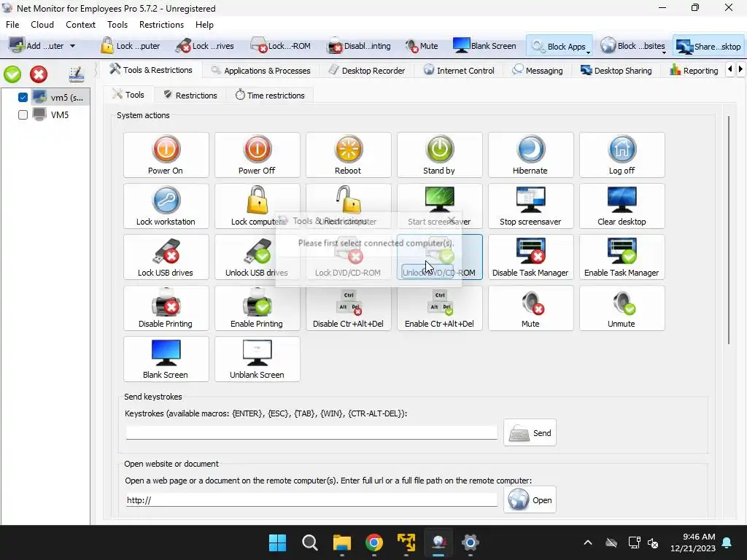
Task: Click the Hibernate action
Action: tap(531, 155)
